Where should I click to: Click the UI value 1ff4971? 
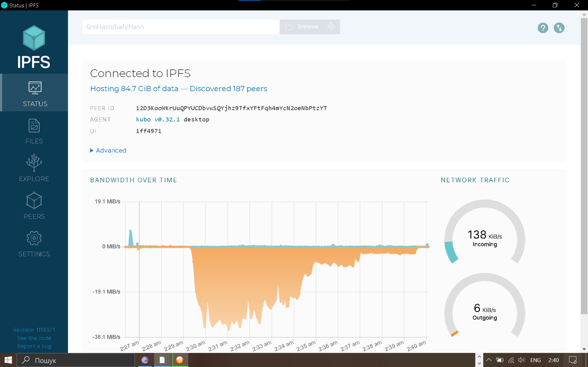click(149, 131)
